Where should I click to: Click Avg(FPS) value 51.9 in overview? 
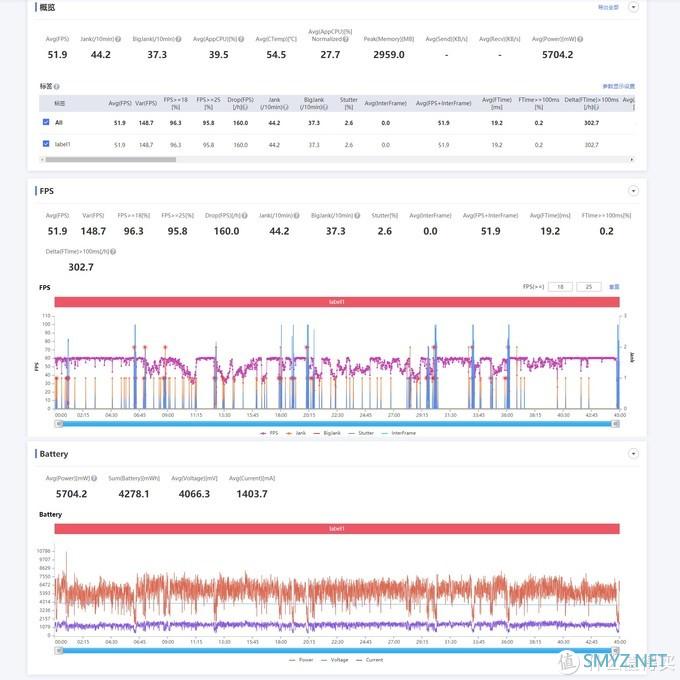coord(57,55)
